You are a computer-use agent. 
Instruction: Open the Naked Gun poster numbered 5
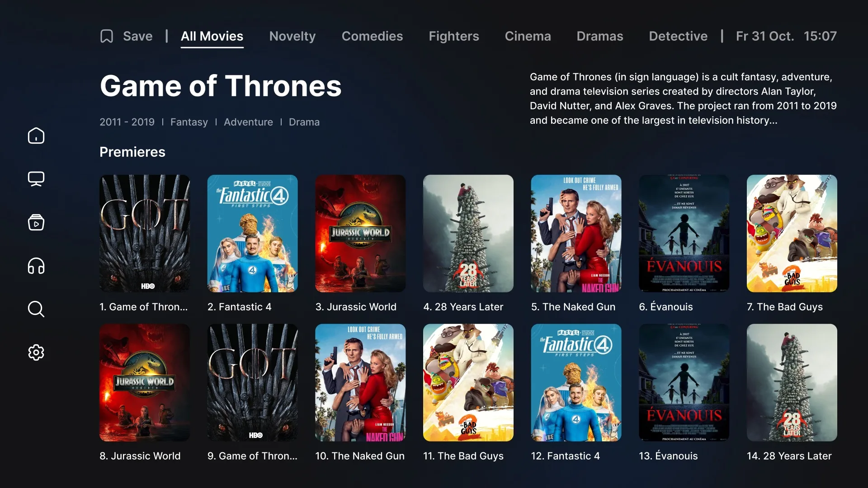576,234
